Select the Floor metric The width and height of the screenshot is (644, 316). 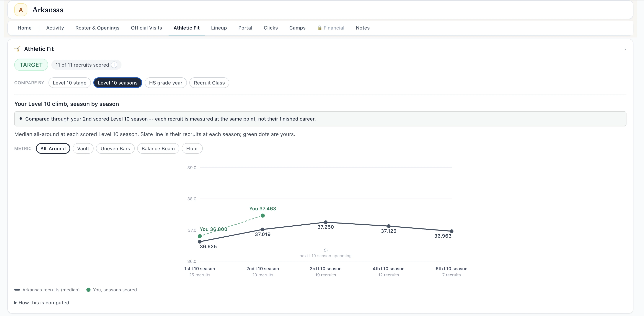pos(192,148)
